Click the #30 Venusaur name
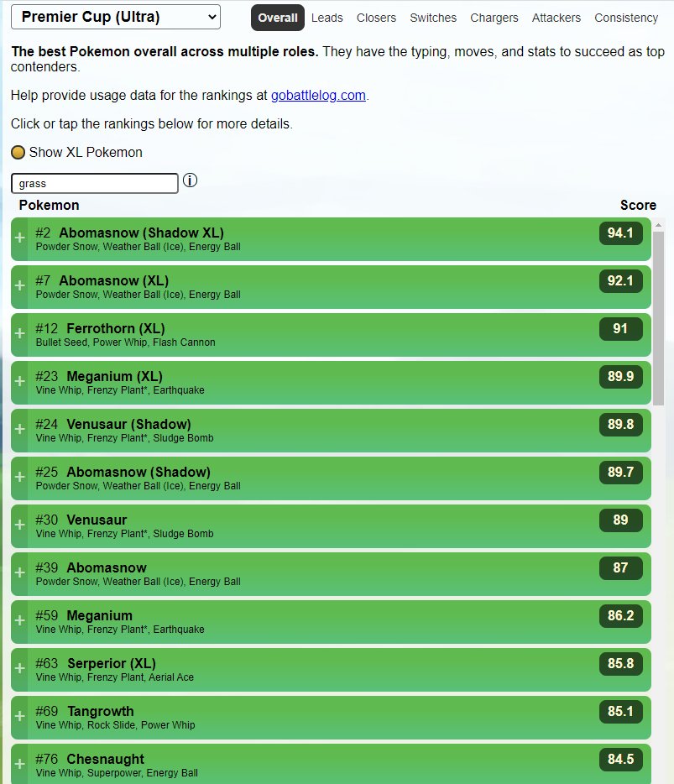The height and width of the screenshot is (784, 674). [x=97, y=520]
